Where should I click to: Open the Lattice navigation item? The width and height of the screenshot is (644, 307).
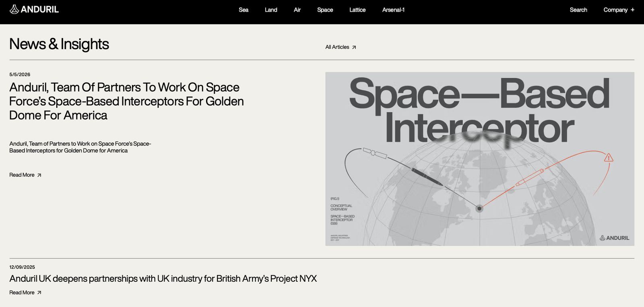[x=357, y=10]
